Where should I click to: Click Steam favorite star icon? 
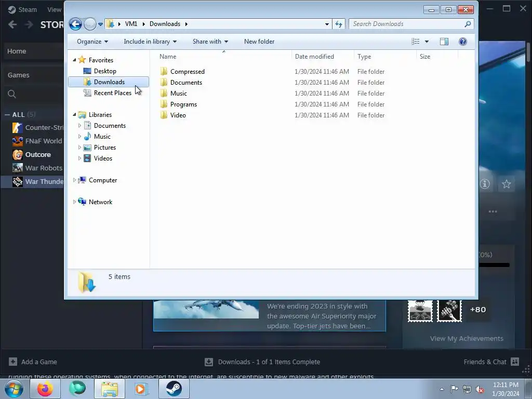tap(506, 184)
